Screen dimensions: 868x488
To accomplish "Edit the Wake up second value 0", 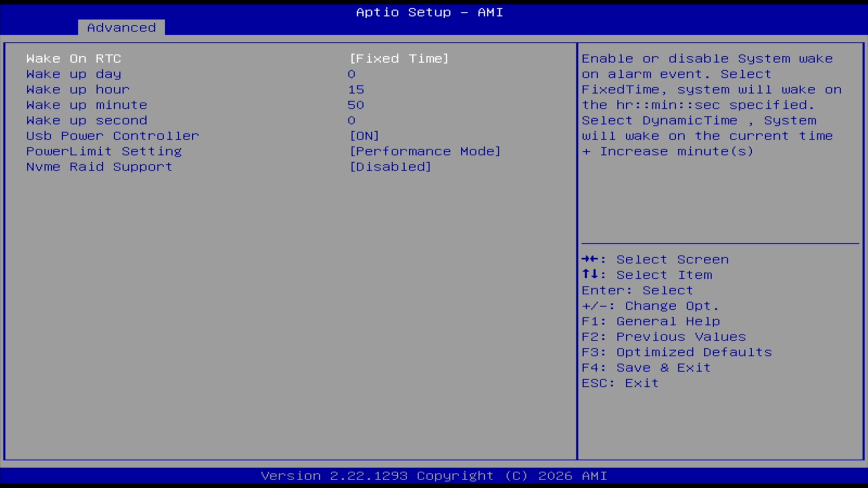I will pos(351,120).
